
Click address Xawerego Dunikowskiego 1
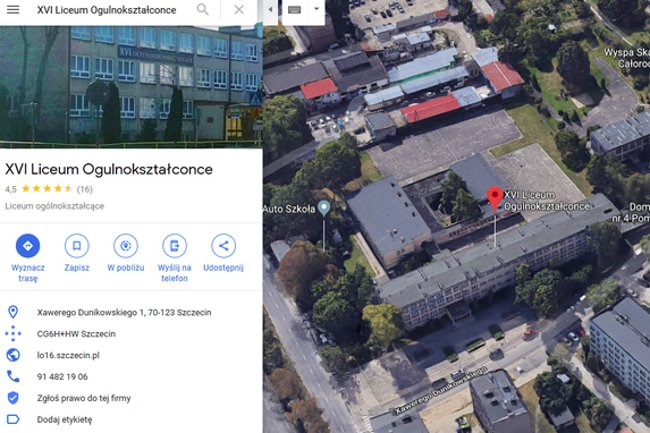pos(124,312)
